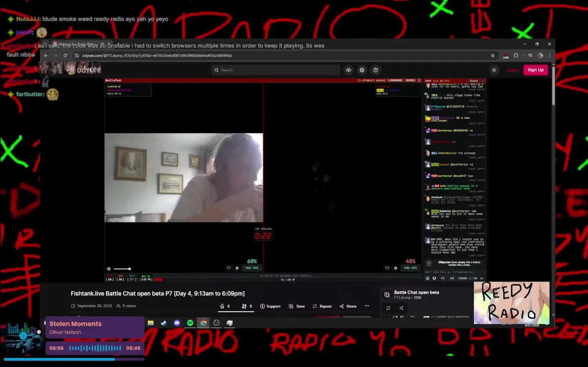Toggle the TTS ON indicator
This screenshot has width=588, height=367.
point(110,278)
